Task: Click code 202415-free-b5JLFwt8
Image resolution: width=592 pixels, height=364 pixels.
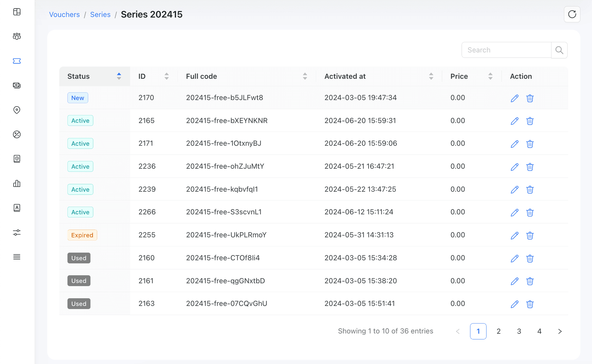Action: [225, 98]
